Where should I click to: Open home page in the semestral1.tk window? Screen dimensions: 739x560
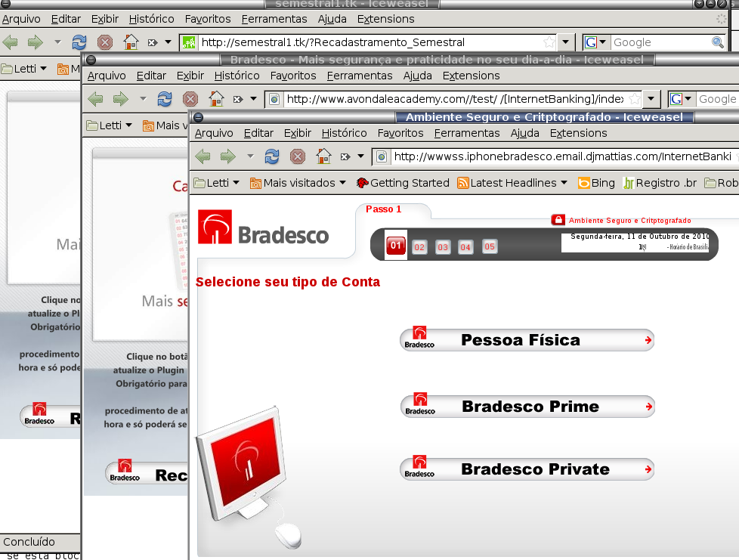click(x=131, y=42)
